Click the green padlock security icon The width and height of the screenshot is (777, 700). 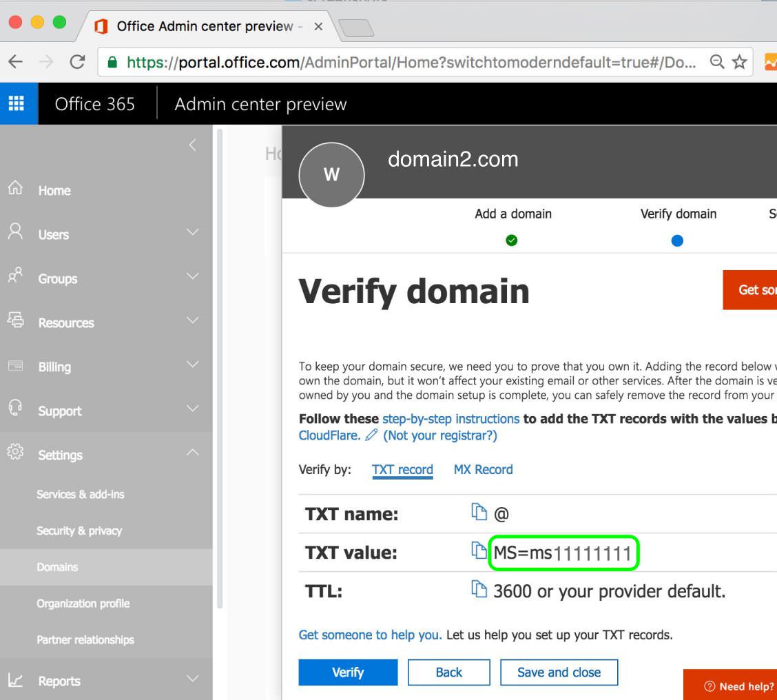[112, 62]
